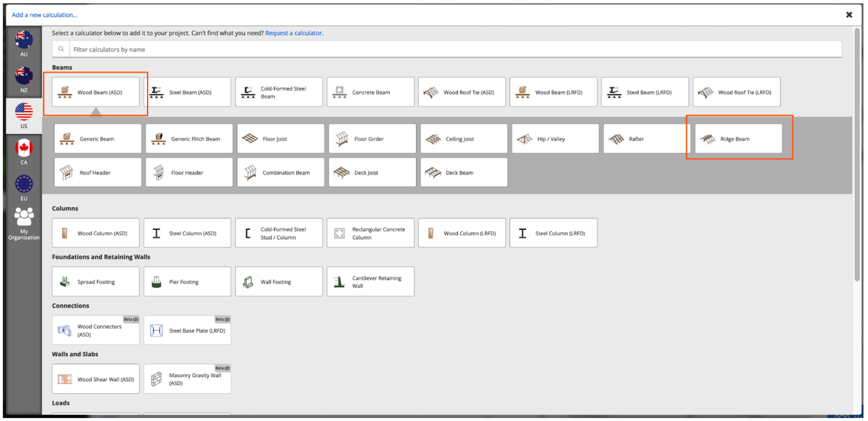The image size is (868, 421).
Task: Choose the Generic Flitch Beam option
Action: pos(189,139)
